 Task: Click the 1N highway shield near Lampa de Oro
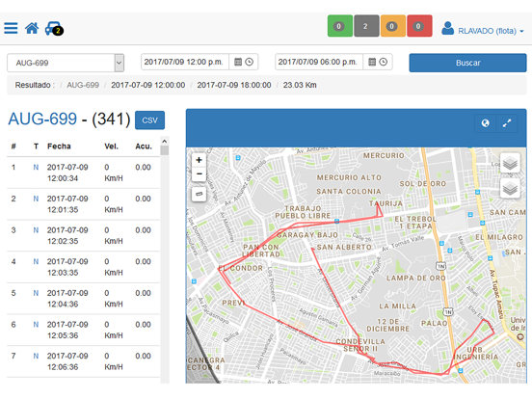(x=440, y=266)
